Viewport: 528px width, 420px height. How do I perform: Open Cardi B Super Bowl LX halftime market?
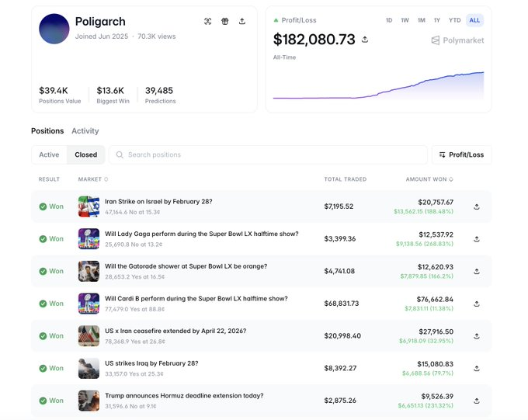pyautogui.click(x=196, y=298)
